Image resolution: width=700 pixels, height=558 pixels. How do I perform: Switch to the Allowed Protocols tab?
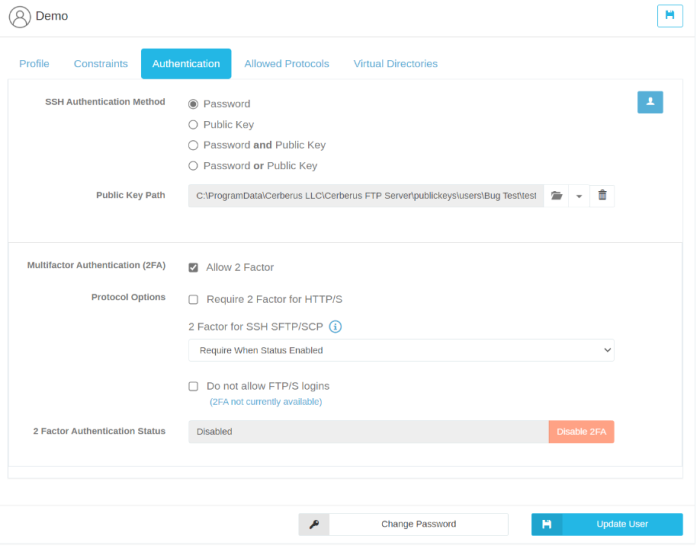tap(286, 64)
